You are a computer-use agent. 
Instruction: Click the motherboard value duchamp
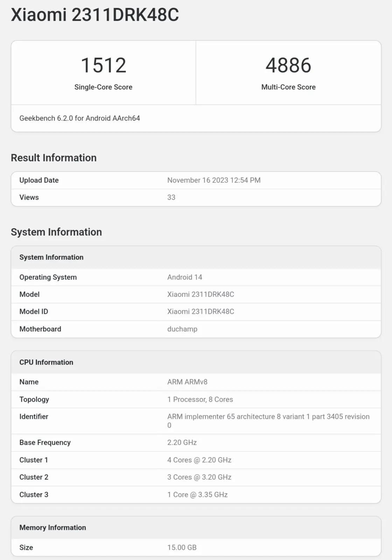point(182,329)
